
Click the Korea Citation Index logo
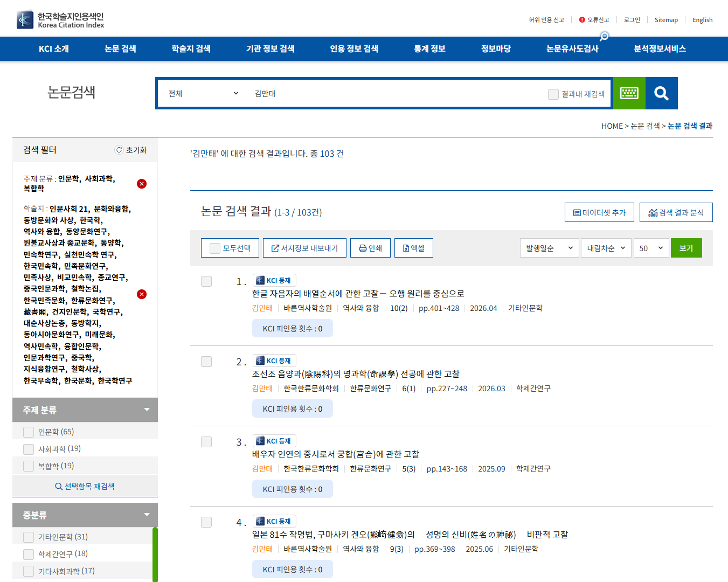(x=60, y=20)
